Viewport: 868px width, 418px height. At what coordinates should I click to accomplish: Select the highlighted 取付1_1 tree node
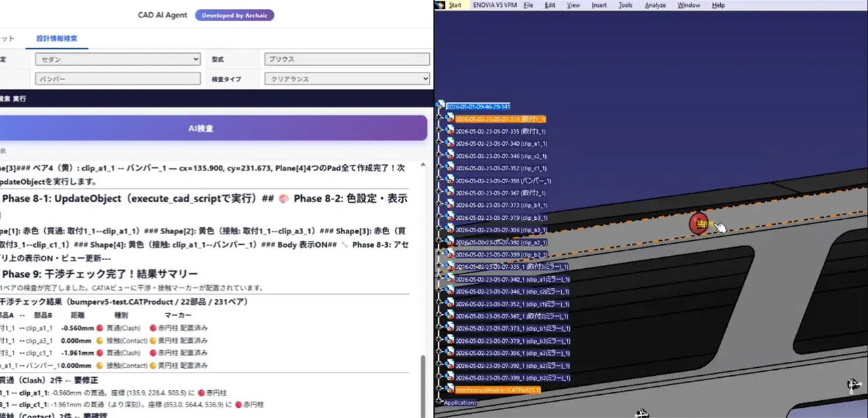click(x=500, y=119)
